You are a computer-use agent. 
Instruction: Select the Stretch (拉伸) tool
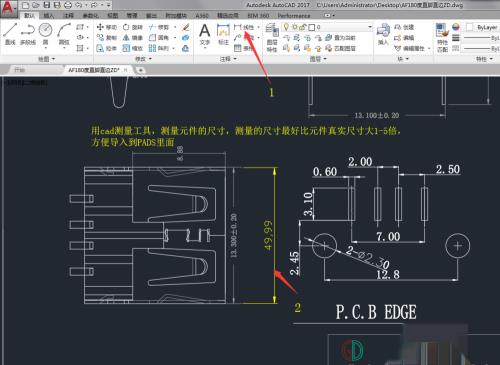coord(107,48)
